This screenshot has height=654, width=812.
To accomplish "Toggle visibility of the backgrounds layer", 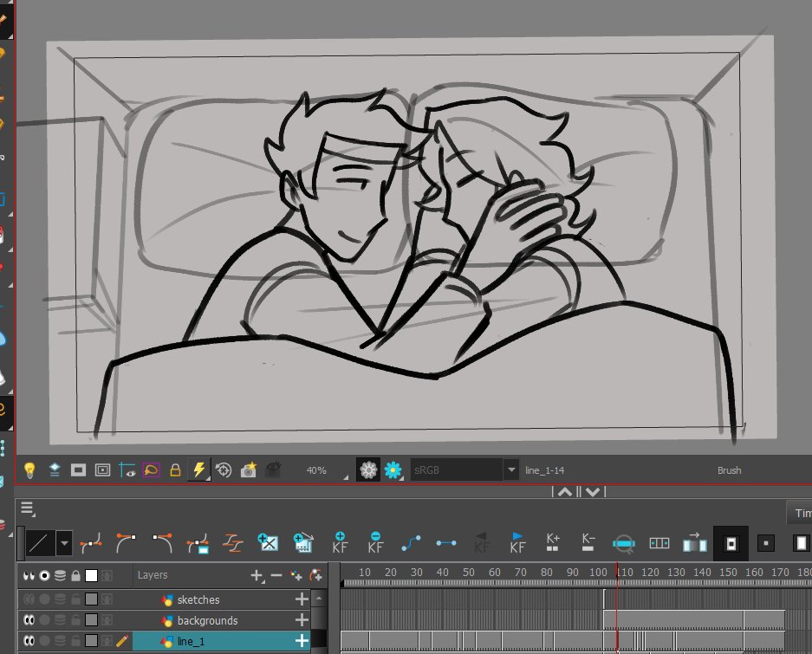I will pos(29,620).
